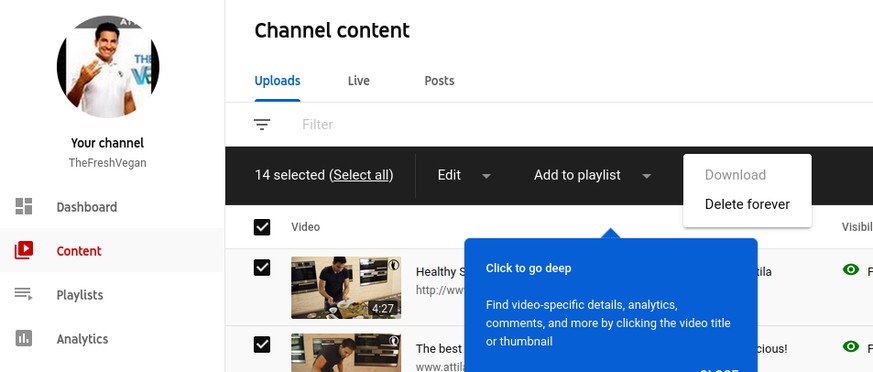Viewport: 873px width, 372px height.
Task: Open the 4:27 video thumbnail
Action: point(346,287)
